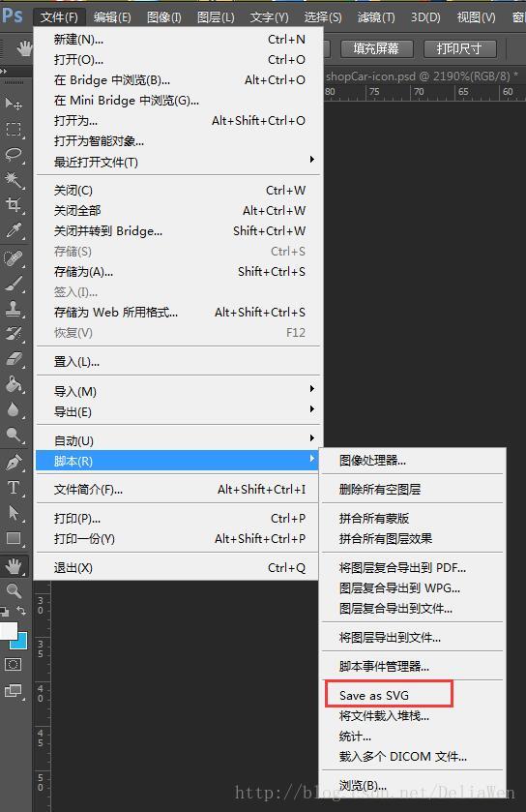Viewport: 526px width, 812px height.
Task: Choose Close All (关闭全部)
Action: [x=179, y=211]
